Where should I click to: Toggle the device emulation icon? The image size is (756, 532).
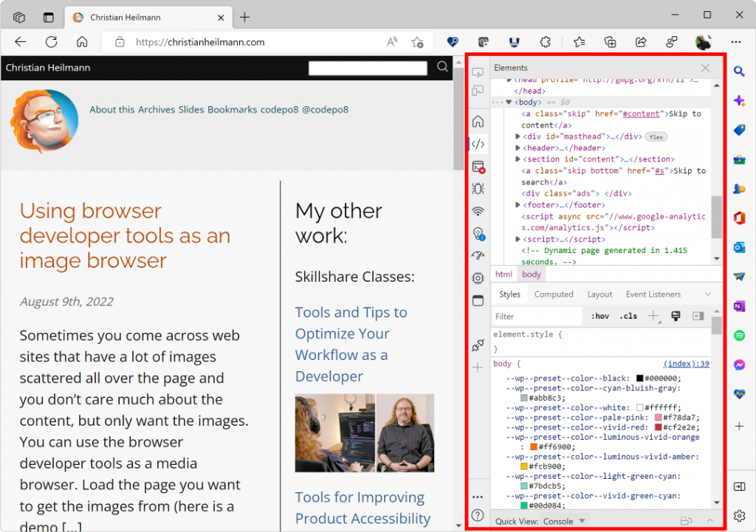tap(478, 91)
